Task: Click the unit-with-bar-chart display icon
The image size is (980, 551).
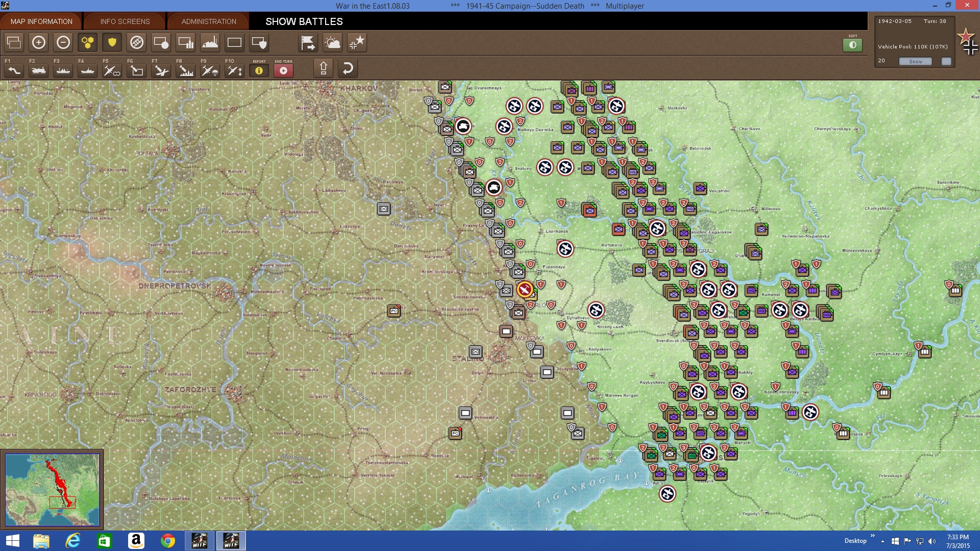Action: pyautogui.click(x=186, y=42)
